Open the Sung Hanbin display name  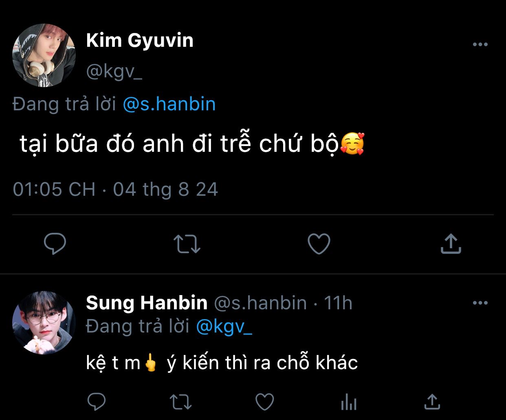pos(147,303)
